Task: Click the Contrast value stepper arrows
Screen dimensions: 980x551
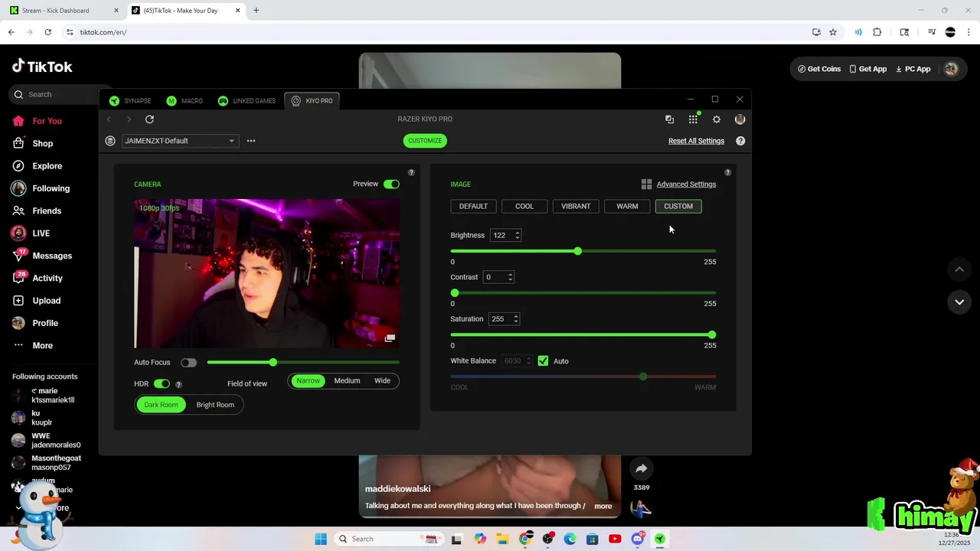Action: pos(511,277)
